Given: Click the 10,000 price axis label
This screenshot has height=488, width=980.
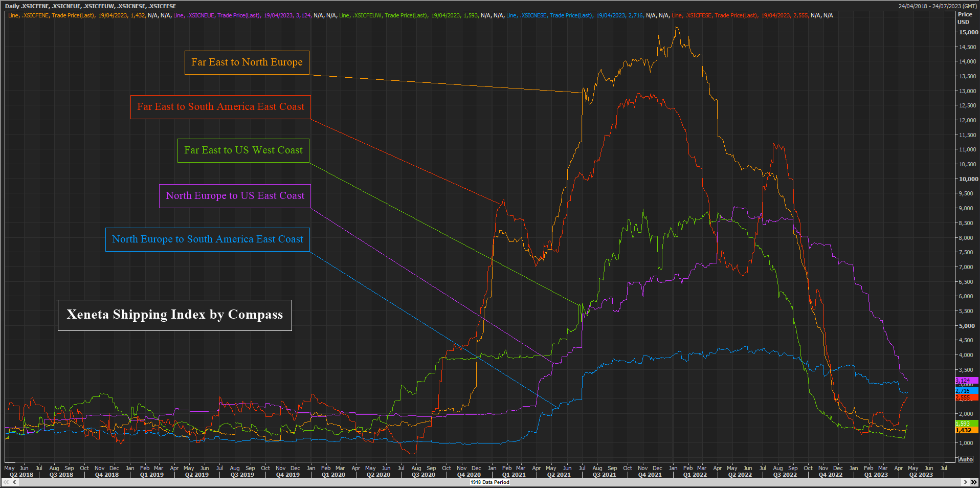Looking at the screenshot, I should (968, 179).
